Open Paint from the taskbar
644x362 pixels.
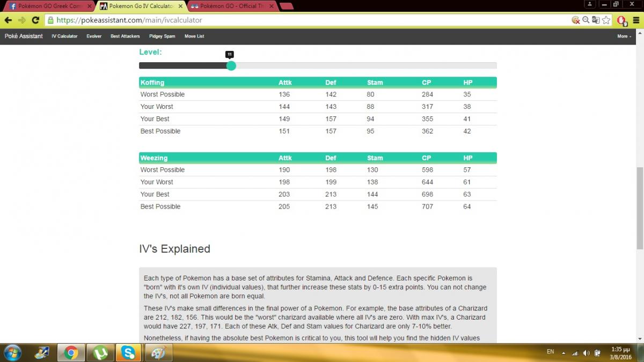(x=157, y=353)
